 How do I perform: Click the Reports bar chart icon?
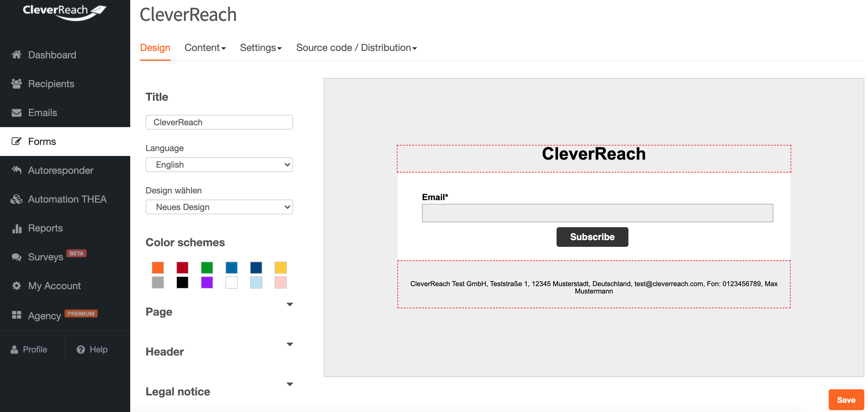tap(16, 228)
